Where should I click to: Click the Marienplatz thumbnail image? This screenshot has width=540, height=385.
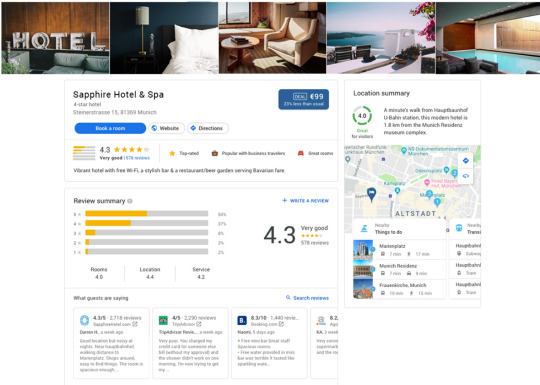coord(363,250)
